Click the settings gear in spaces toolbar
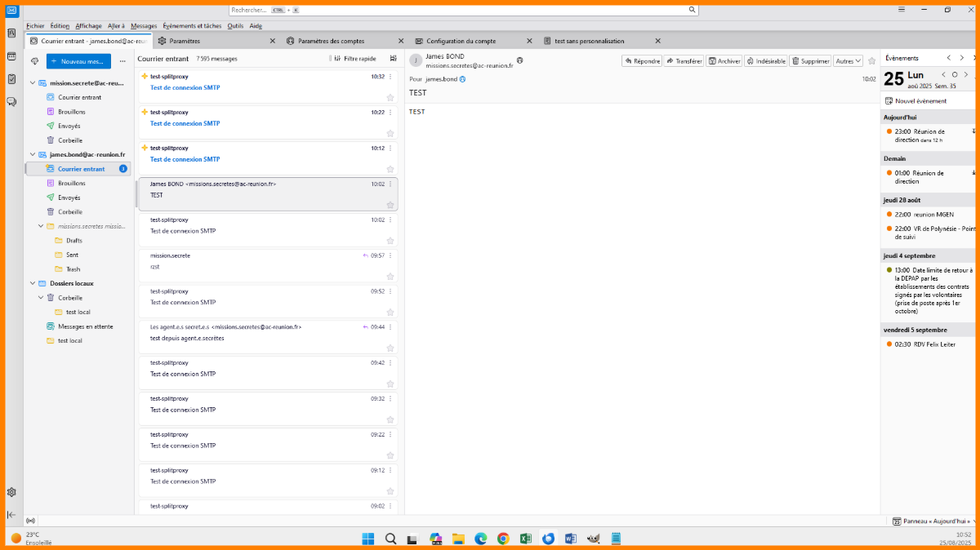 pos(11,492)
